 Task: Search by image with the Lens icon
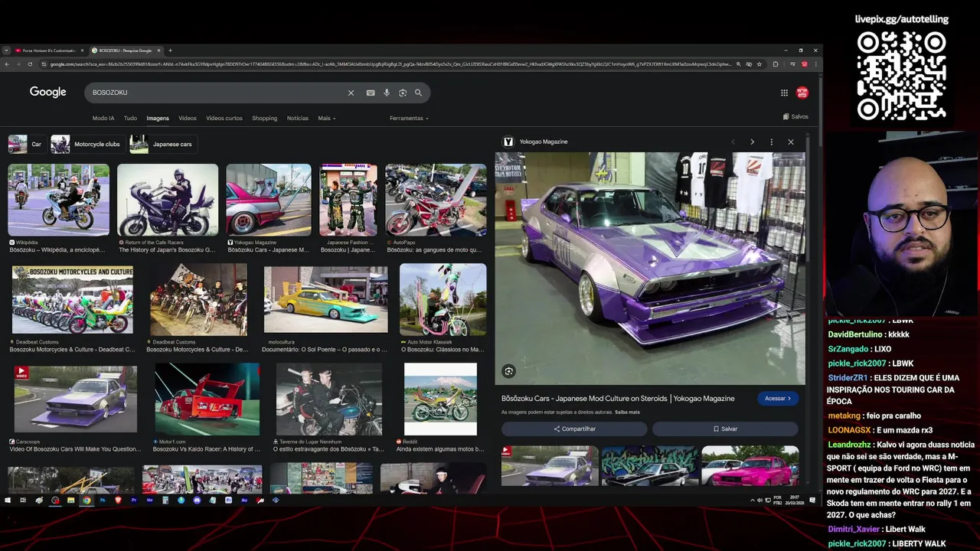403,93
